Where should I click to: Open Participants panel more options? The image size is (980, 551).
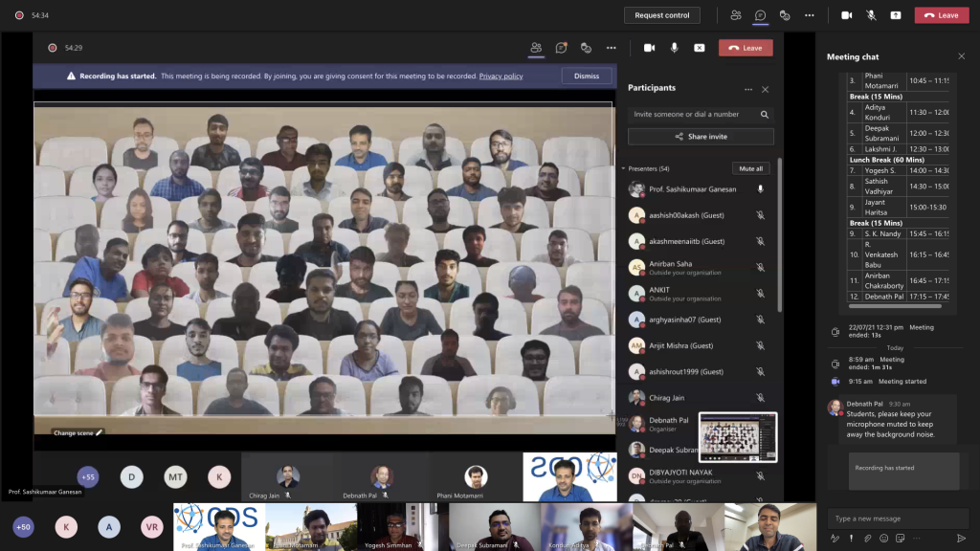(x=748, y=89)
